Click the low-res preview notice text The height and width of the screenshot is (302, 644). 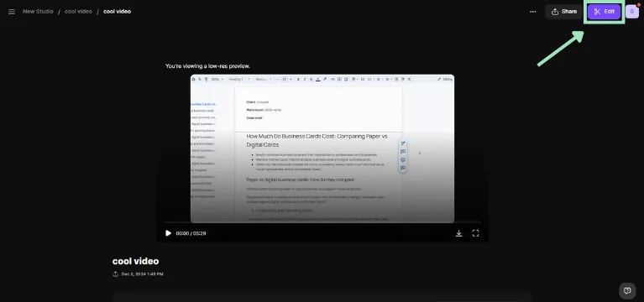[207, 66]
